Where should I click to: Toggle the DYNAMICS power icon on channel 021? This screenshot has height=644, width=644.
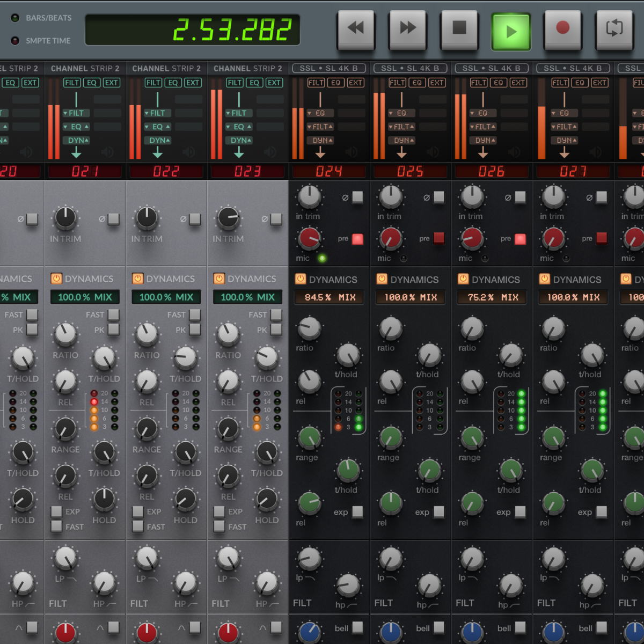pyautogui.click(x=57, y=279)
